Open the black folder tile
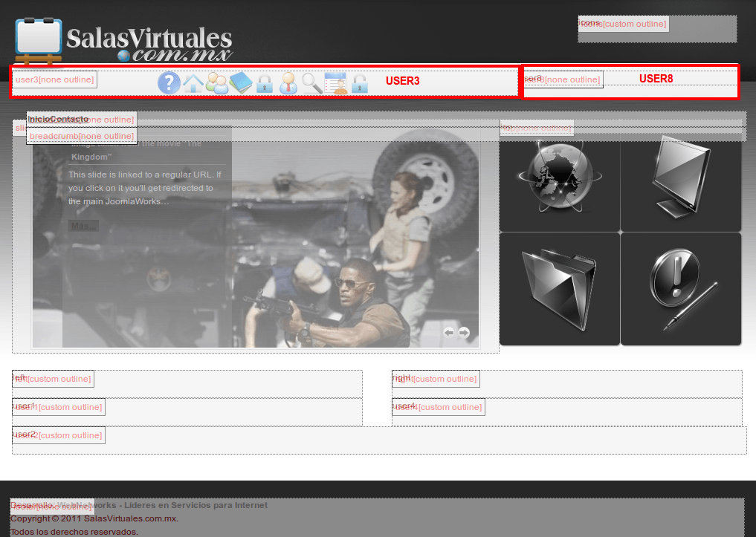The width and height of the screenshot is (756, 537). click(x=559, y=289)
